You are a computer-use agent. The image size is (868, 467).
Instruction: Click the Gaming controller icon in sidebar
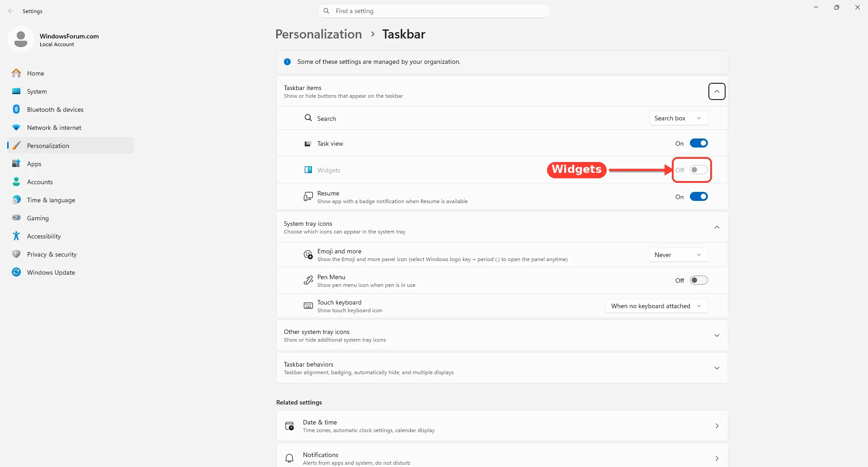click(16, 218)
